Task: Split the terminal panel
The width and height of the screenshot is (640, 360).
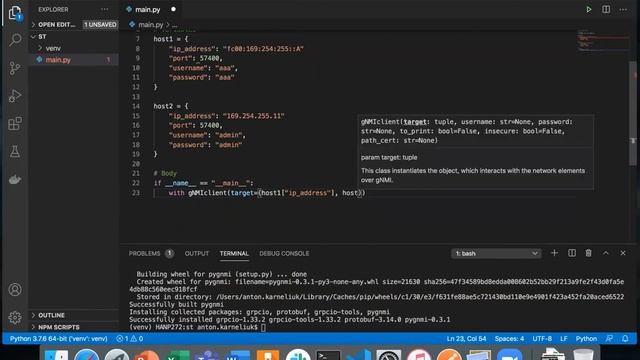Action: [x=572, y=253]
